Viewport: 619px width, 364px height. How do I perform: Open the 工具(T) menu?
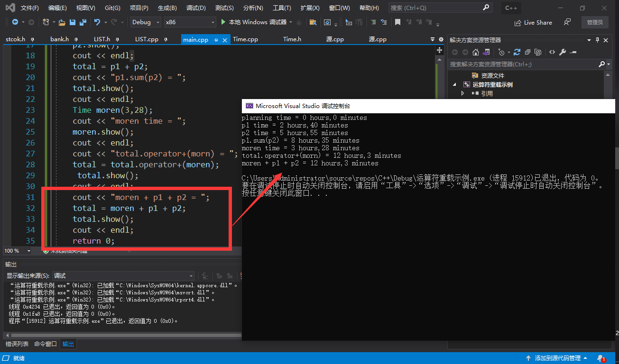[x=282, y=8]
